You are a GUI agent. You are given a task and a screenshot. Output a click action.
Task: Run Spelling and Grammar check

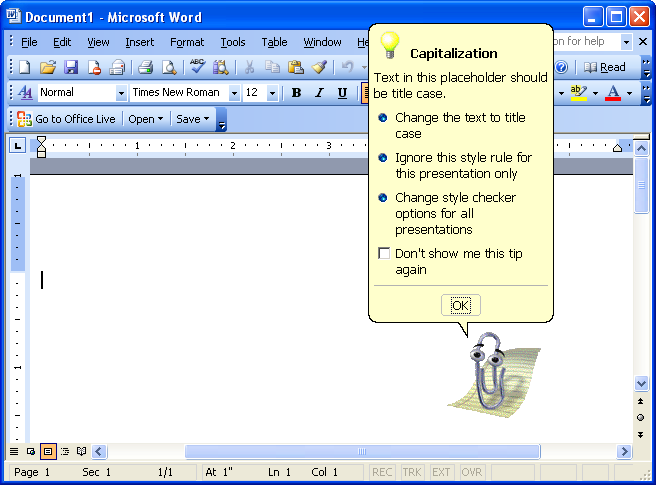click(197, 67)
